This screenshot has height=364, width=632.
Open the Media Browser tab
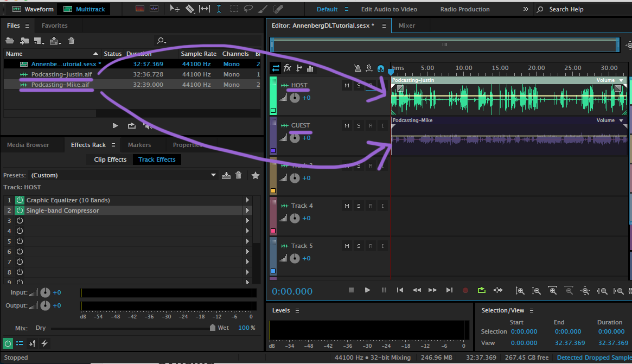click(28, 145)
